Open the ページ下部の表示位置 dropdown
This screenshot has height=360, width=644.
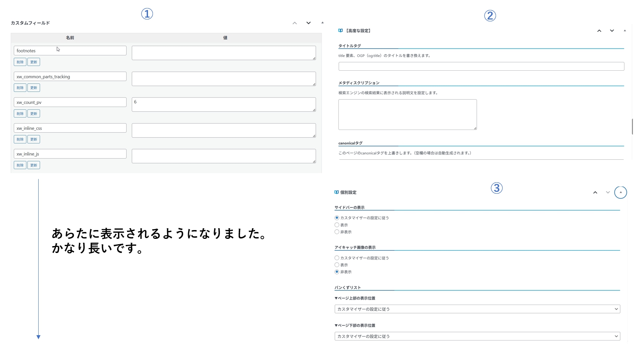pyautogui.click(x=477, y=336)
